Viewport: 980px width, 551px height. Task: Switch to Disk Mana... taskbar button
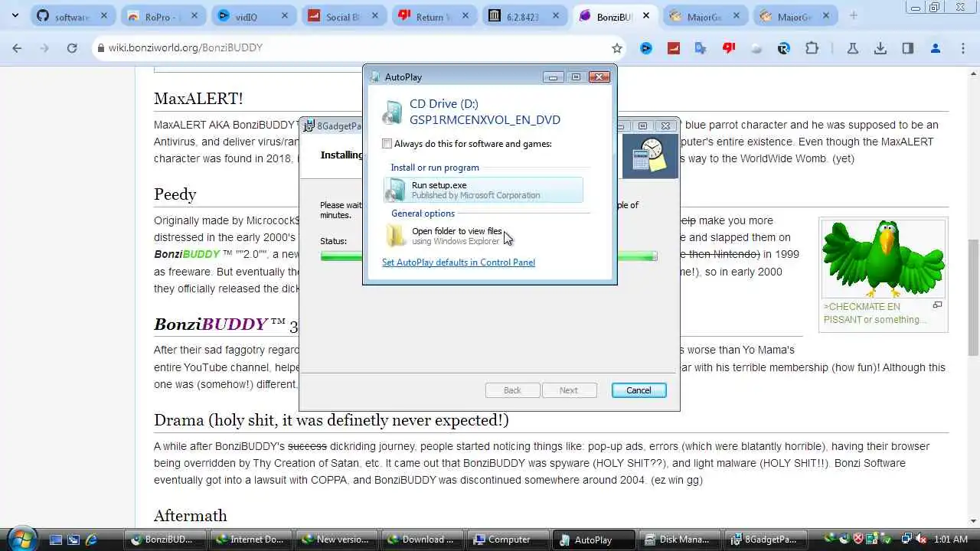681,540
